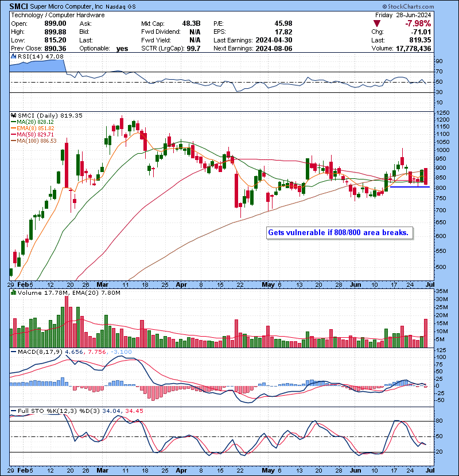Image resolution: width=459 pixels, height=476 pixels.
Task: Click the SCTR (LrgCap) value 99.7
Action: pyautogui.click(x=193, y=49)
